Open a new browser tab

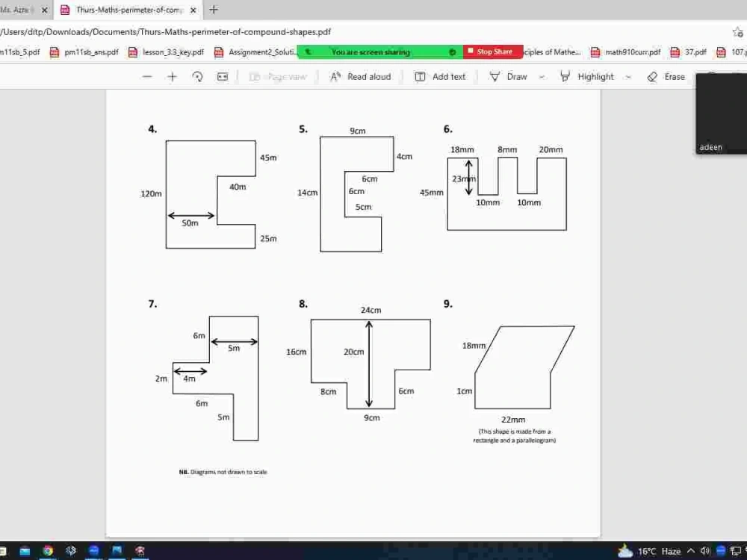(214, 10)
